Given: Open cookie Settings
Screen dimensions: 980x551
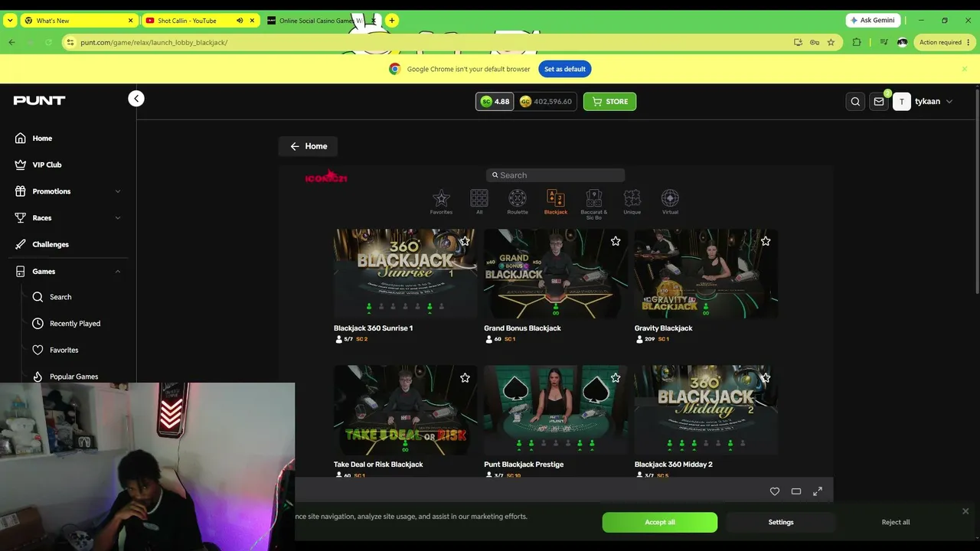Looking at the screenshot, I should (781, 522).
